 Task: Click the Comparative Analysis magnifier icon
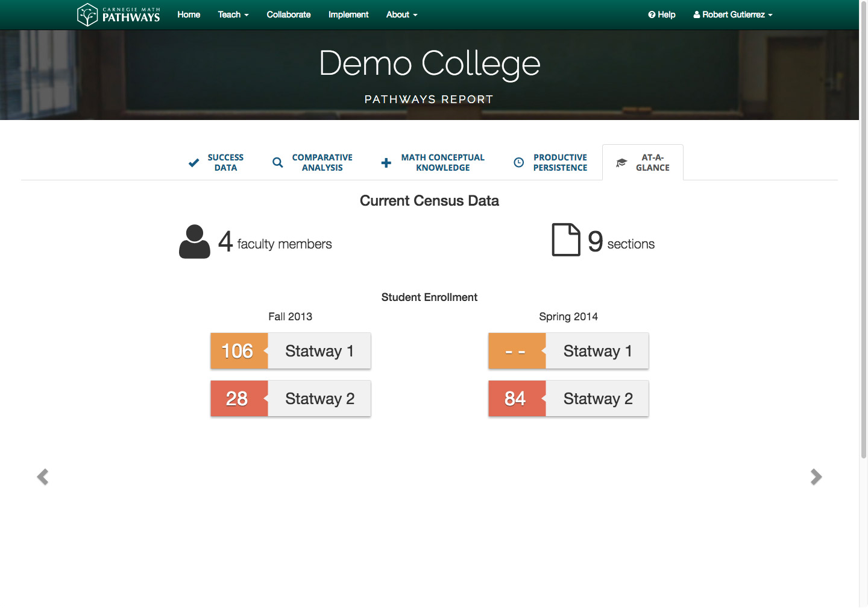(278, 163)
